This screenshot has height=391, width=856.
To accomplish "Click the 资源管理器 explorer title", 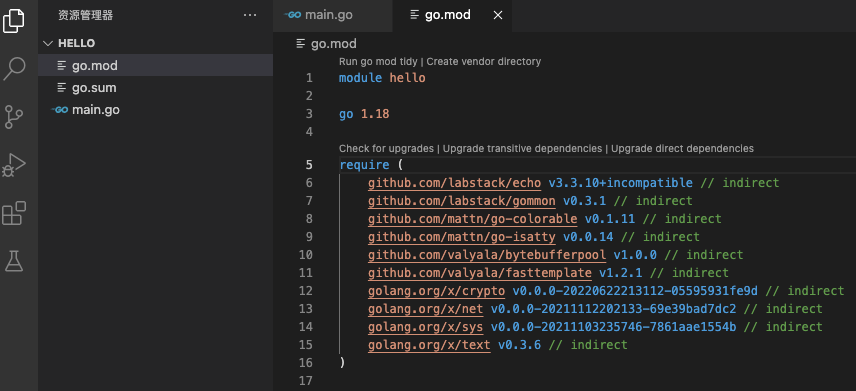I will click(86, 15).
